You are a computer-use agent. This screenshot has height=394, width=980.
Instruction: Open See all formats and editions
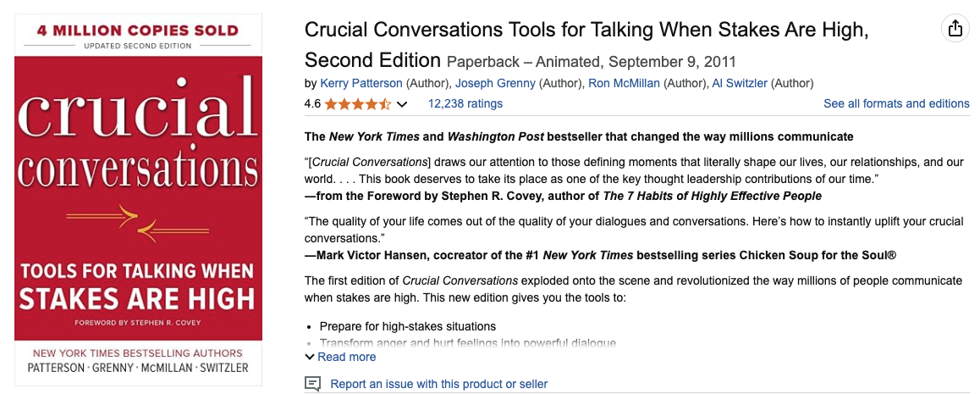pos(896,103)
